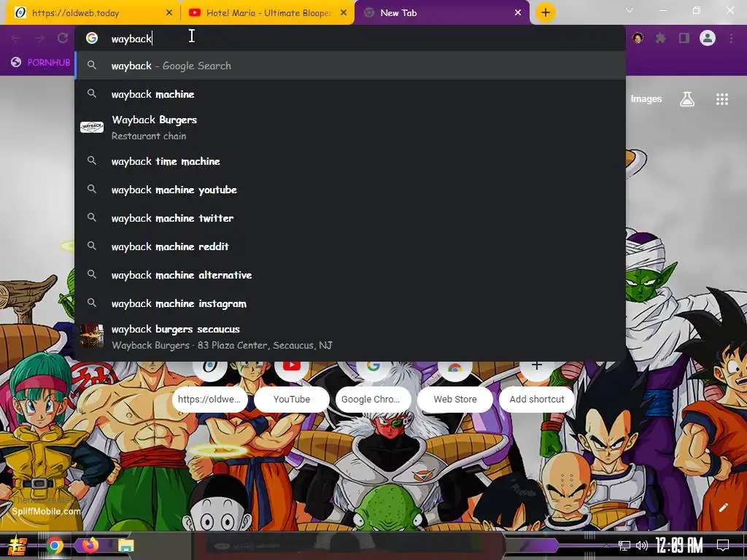The image size is (747, 560).
Task: Open Search Labs flask icon
Action: 687,99
